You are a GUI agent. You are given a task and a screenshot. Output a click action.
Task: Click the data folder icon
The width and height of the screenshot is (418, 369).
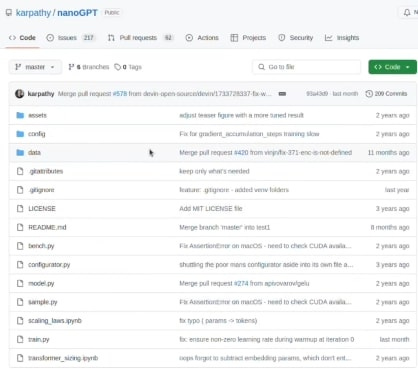(20, 153)
